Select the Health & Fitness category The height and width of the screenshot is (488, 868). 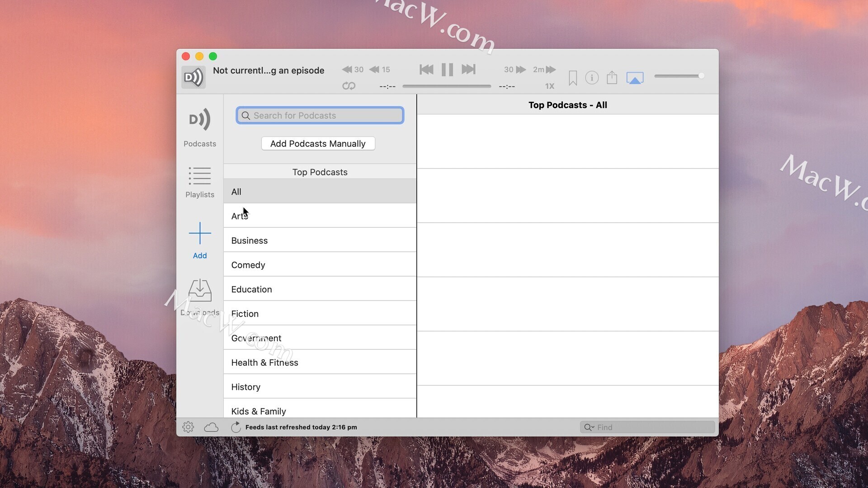[x=320, y=362]
